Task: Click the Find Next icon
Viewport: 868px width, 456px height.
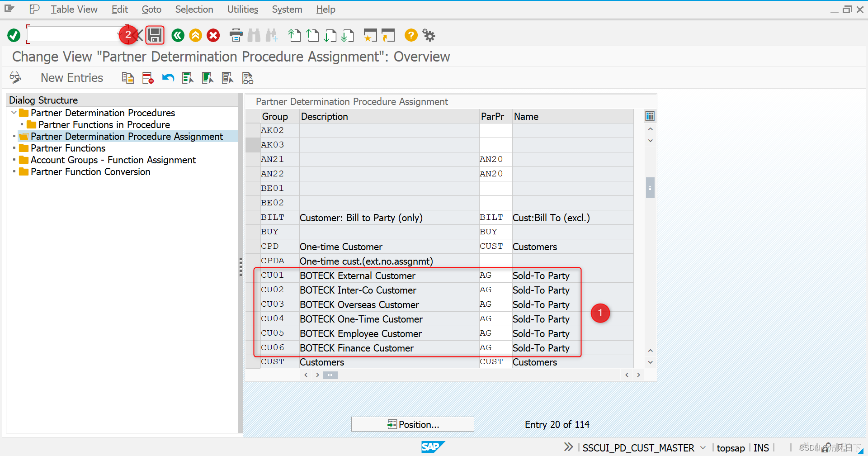Action: tap(272, 35)
